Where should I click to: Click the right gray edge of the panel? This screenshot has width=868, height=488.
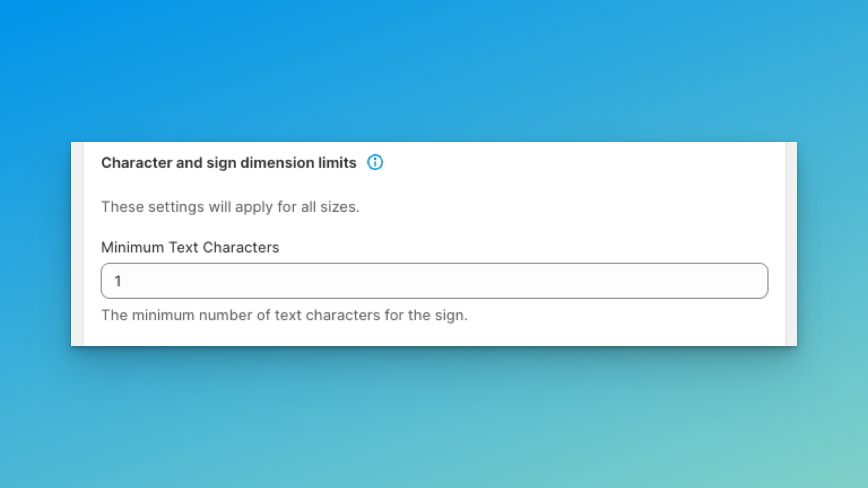pyautogui.click(x=791, y=244)
